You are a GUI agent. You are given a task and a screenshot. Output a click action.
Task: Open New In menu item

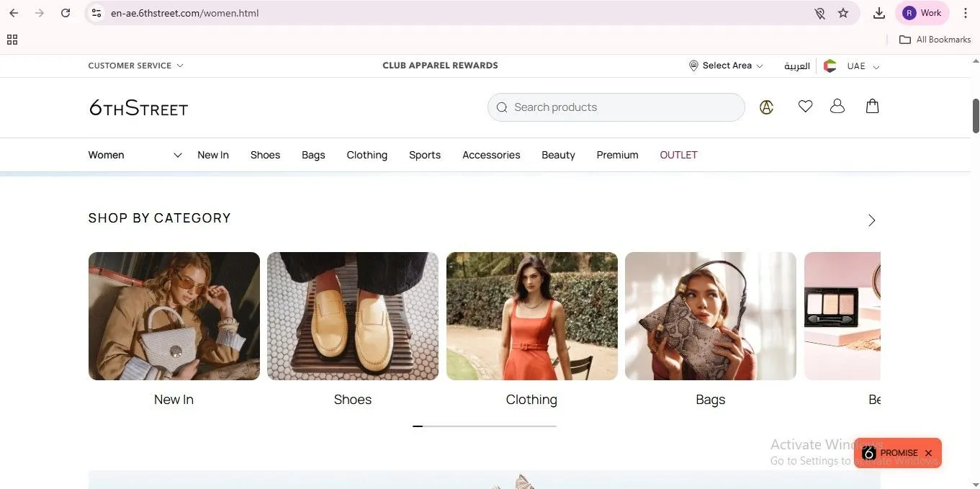(x=213, y=155)
